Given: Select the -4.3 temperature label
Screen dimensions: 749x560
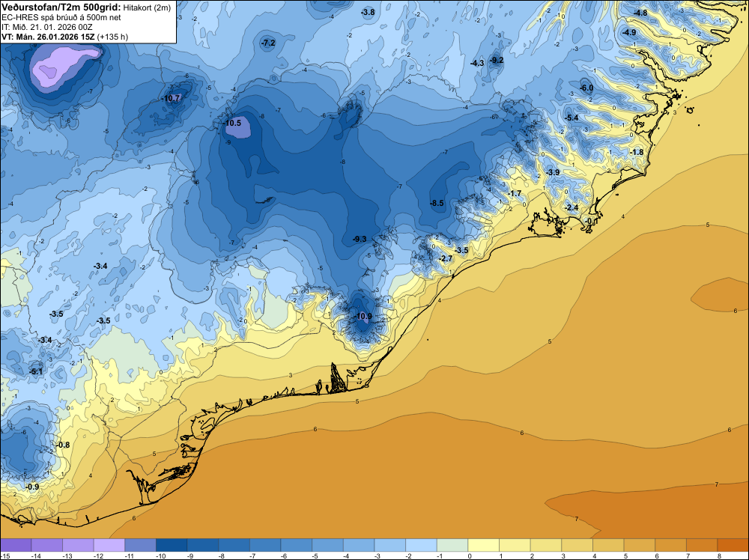Looking at the screenshot, I should pyautogui.click(x=477, y=63).
